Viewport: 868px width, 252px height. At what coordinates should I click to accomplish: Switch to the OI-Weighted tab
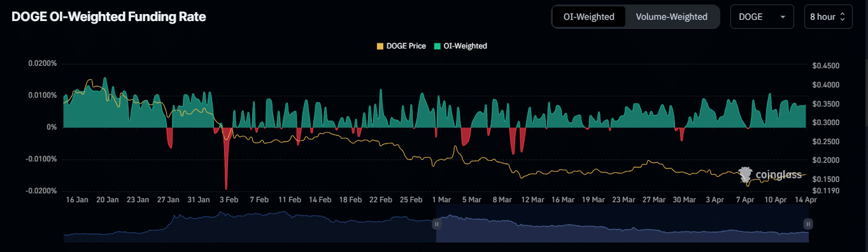coord(589,17)
